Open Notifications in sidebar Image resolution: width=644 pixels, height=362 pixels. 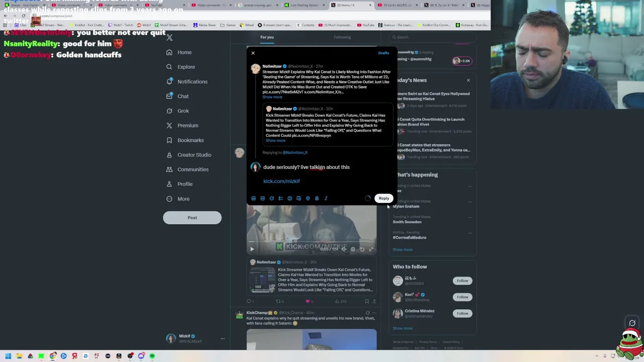187,81
